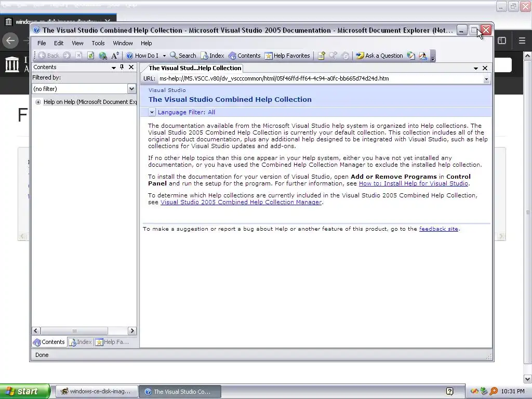Click 'The Visual Studio Combined Help Collection' heading
Viewport: 532px width, 399px height.
tap(230, 99)
